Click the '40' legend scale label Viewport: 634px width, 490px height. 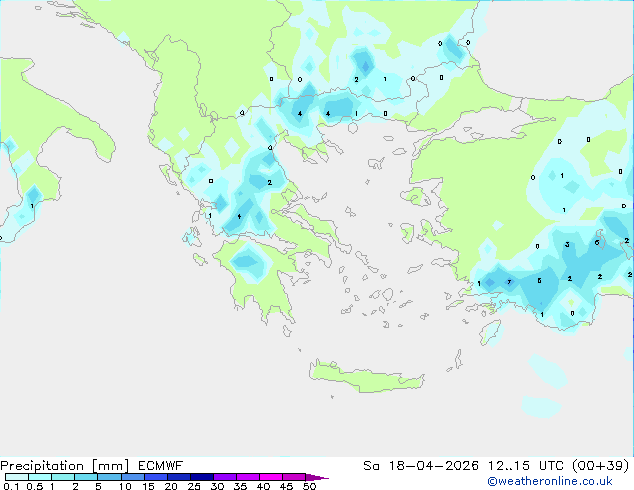click(x=264, y=486)
